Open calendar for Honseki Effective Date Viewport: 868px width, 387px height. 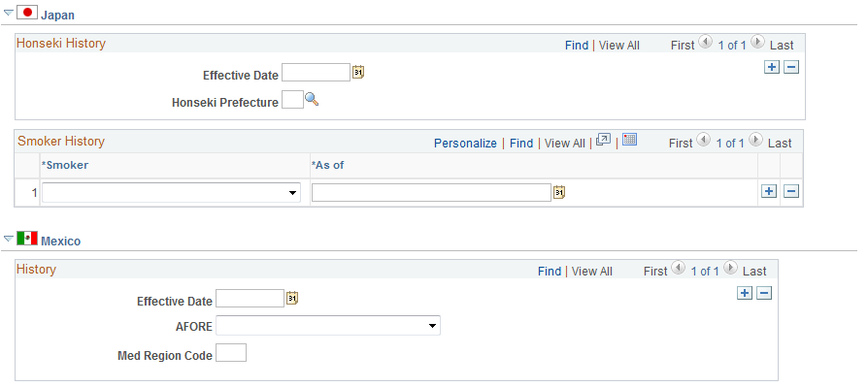358,73
